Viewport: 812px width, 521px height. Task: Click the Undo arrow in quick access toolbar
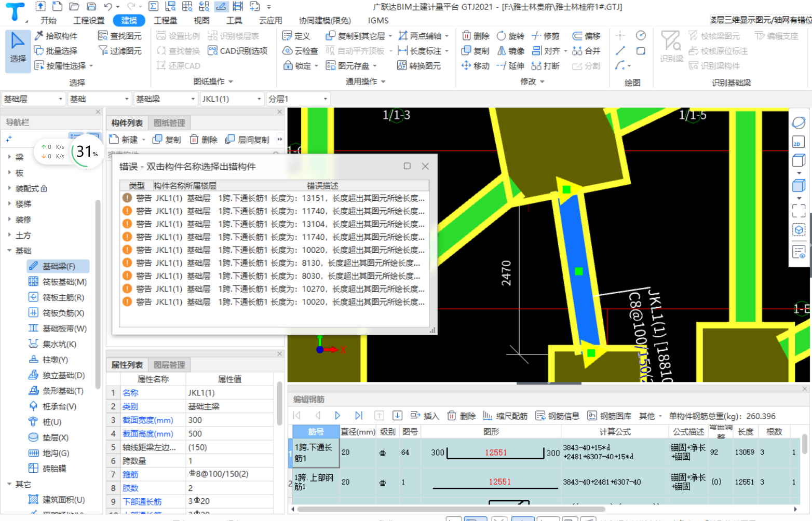pos(108,7)
